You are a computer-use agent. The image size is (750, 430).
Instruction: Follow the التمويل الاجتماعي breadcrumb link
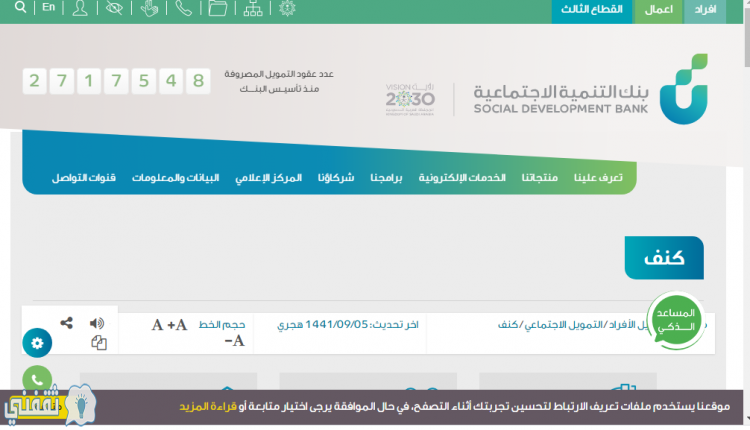pyautogui.click(x=564, y=325)
